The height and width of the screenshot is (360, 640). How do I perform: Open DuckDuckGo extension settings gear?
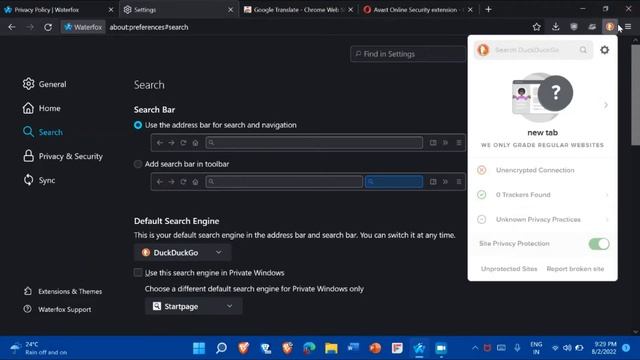click(604, 50)
